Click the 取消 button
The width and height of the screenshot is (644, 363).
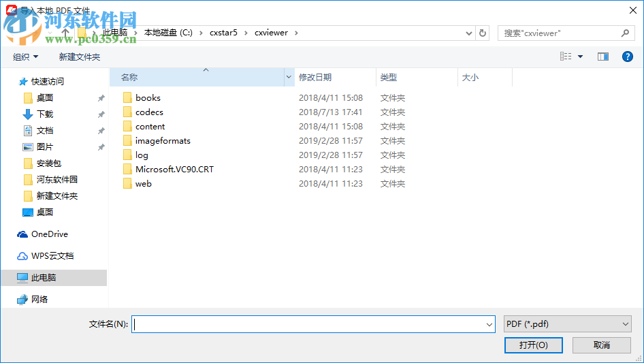(x=601, y=345)
